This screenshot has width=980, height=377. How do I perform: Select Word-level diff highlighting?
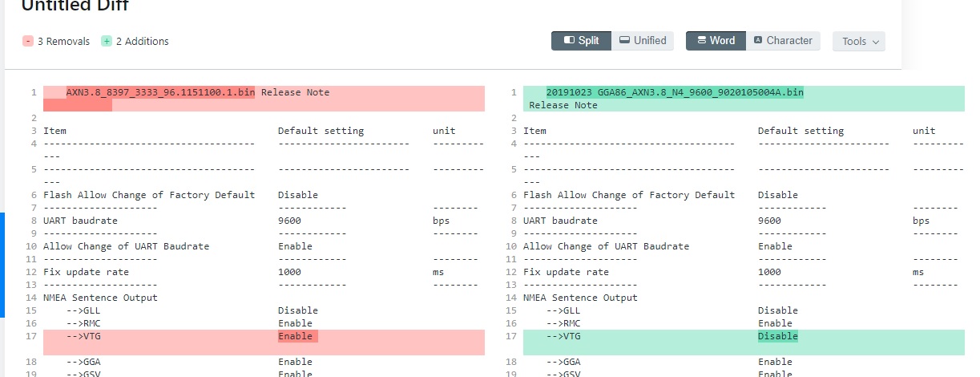coord(715,41)
